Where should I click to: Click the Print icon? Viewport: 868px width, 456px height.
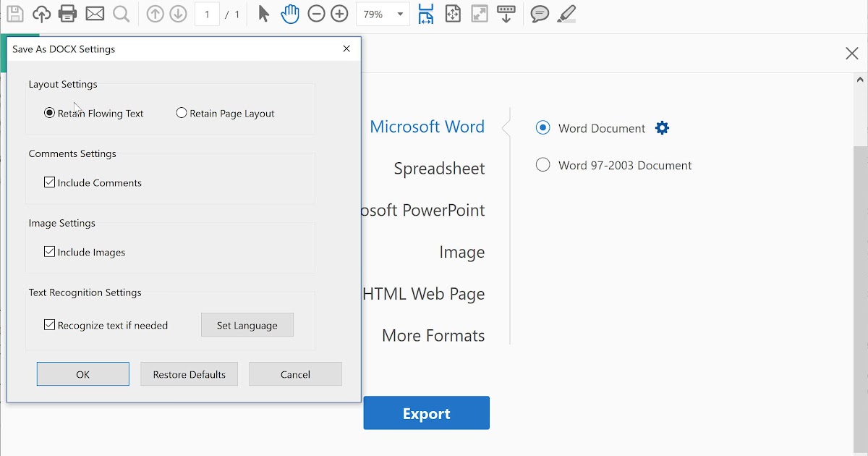coord(67,14)
